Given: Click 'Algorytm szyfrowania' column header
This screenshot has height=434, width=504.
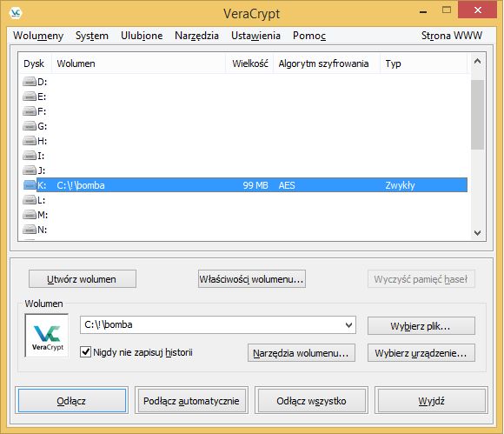Looking at the screenshot, I should coord(327,63).
